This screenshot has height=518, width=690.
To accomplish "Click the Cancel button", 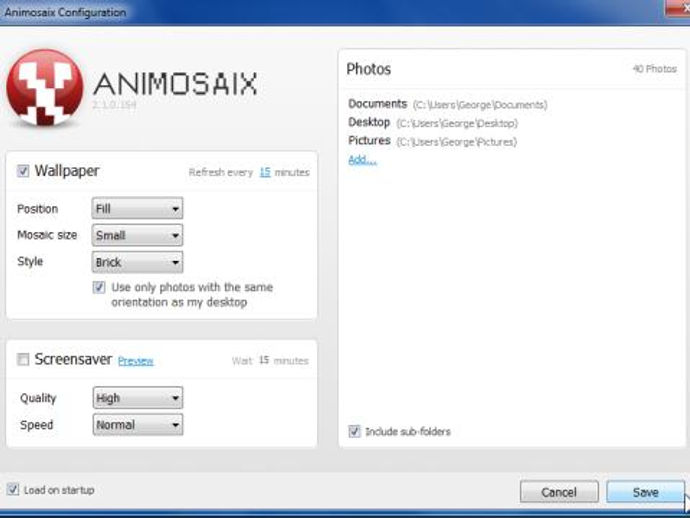I will click(559, 492).
